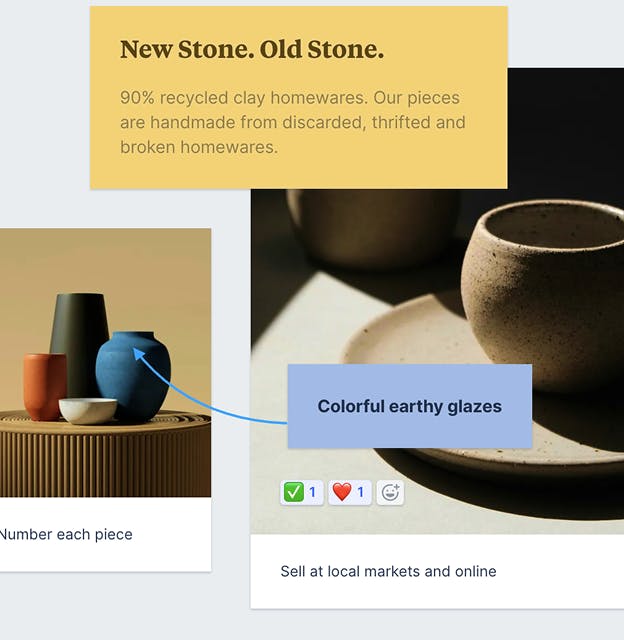Click the checkmark reaction count number
This screenshot has height=640, width=624.
point(312,492)
